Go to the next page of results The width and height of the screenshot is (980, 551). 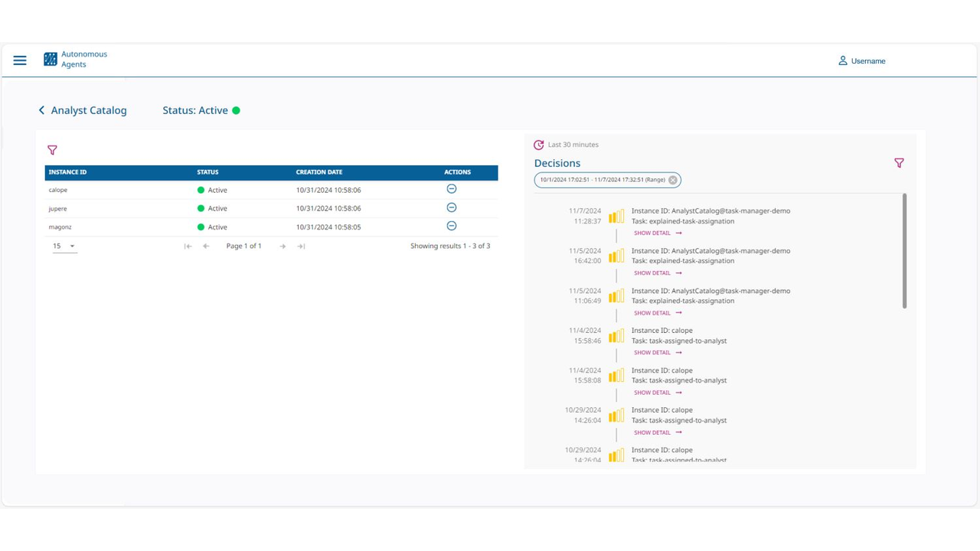coord(283,246)
